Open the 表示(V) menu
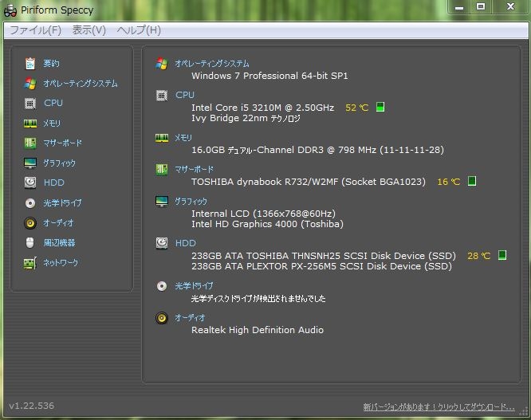The width and height of the screenshot is (531, 420). [x=89, y=30]
